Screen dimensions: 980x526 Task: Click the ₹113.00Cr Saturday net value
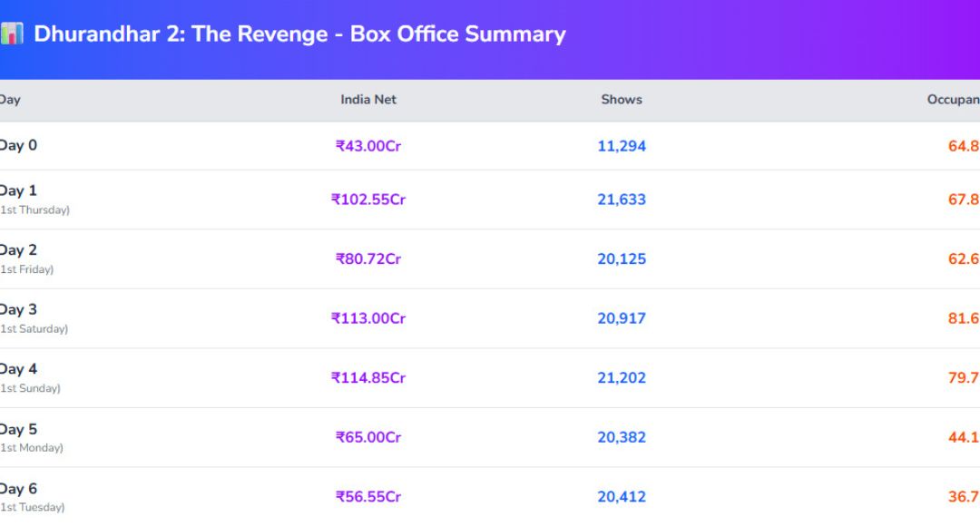coord(368,318)
